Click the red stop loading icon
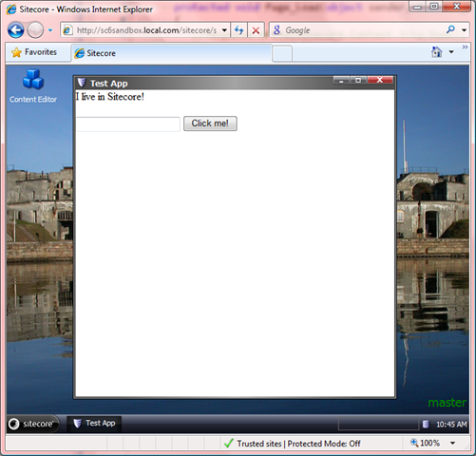This screenshot has height=456, width=476. (x=256, y=30)
